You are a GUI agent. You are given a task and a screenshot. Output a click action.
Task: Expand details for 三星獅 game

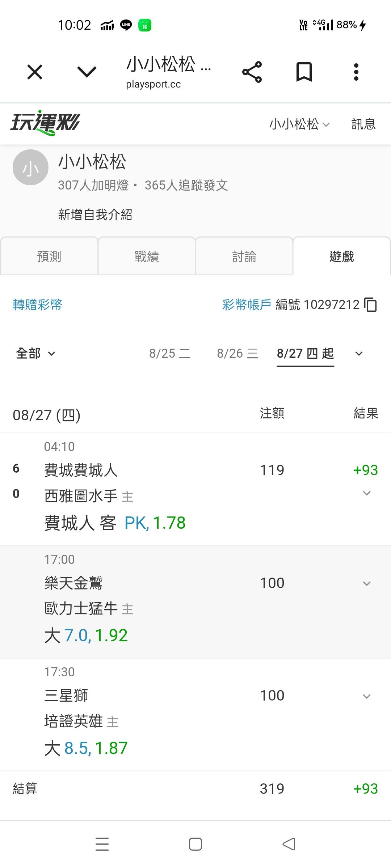click(367, 696)
